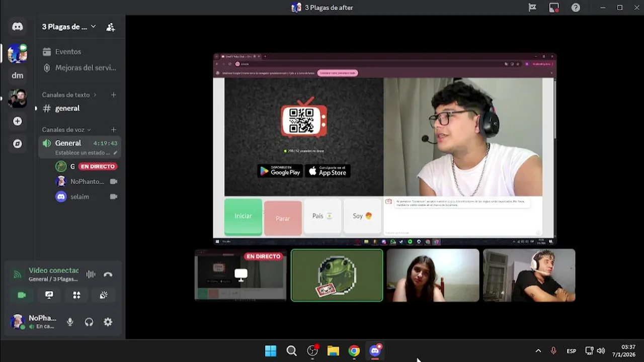The height and width of the screenshot is (362, 644).
Task: Click camera icon beside NoPhanto user
Action: tap(114, 182)
